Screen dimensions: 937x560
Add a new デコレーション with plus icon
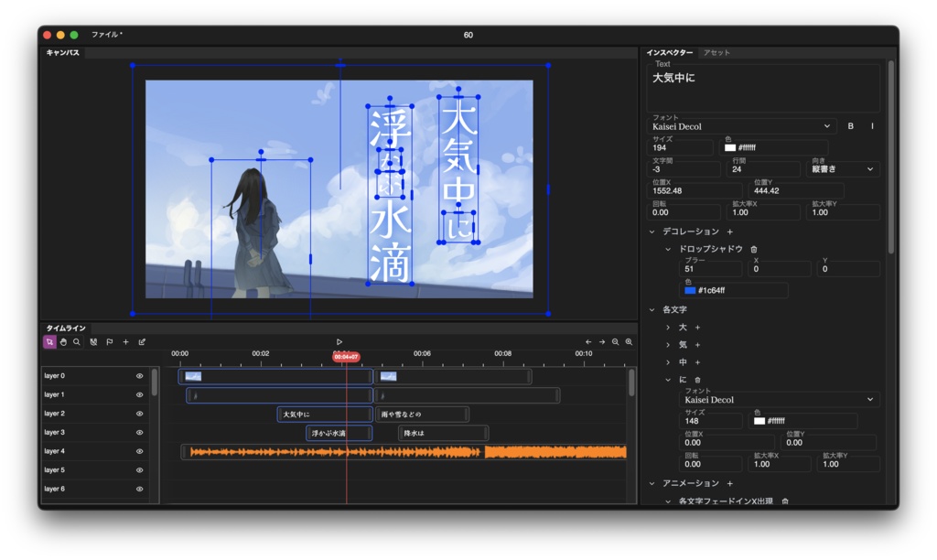click(x=730, y=232)
